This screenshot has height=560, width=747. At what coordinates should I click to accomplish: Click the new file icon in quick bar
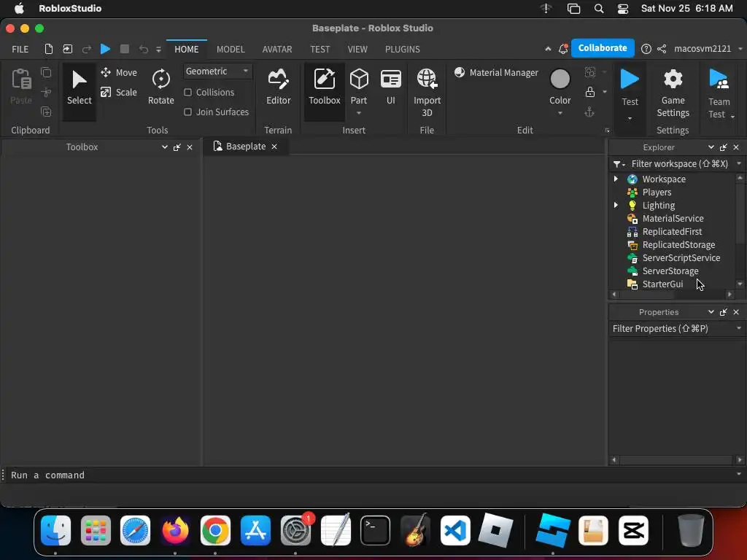click(x=49, y=49)
